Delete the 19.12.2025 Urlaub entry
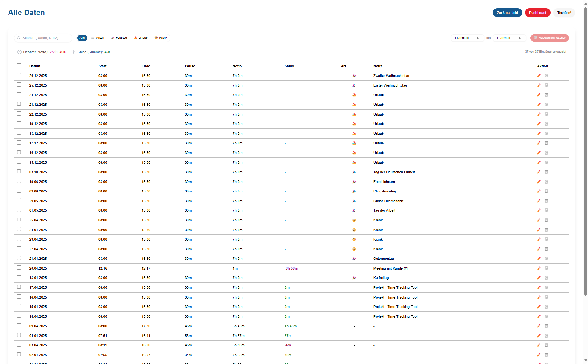The height and width of the screenshot is (364, 588). [x=546, y=124]
